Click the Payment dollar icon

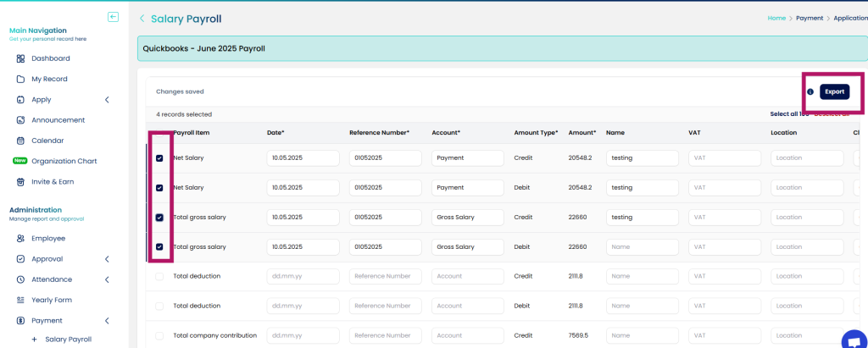[20, 320]
